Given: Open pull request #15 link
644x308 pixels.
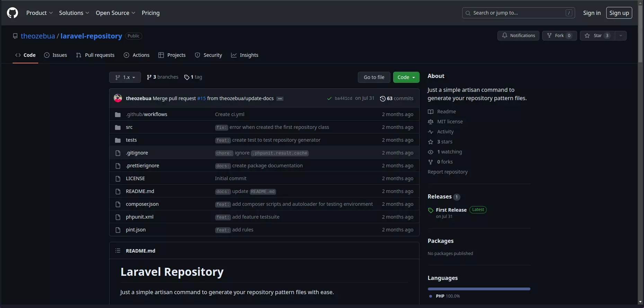Looking at the screenshot, I should click(x=202, y=98).
